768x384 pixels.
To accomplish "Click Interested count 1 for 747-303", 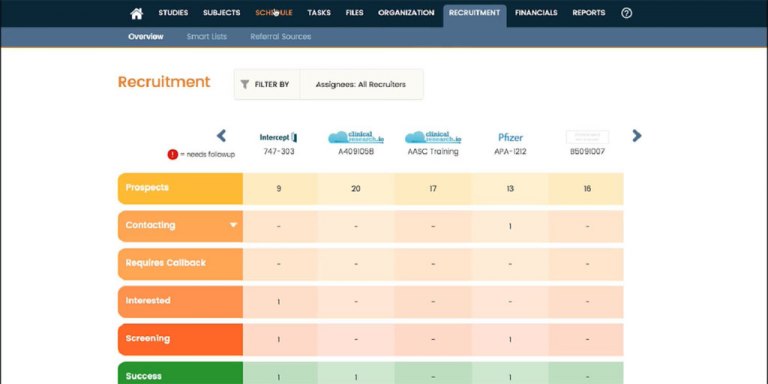I will coord(279,302).
